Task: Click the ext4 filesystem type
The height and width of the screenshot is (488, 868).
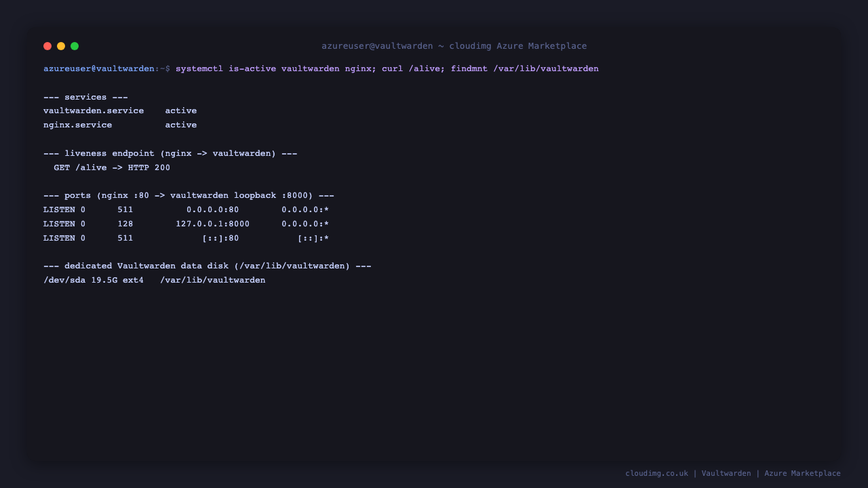Action: [x=133, y=280]
